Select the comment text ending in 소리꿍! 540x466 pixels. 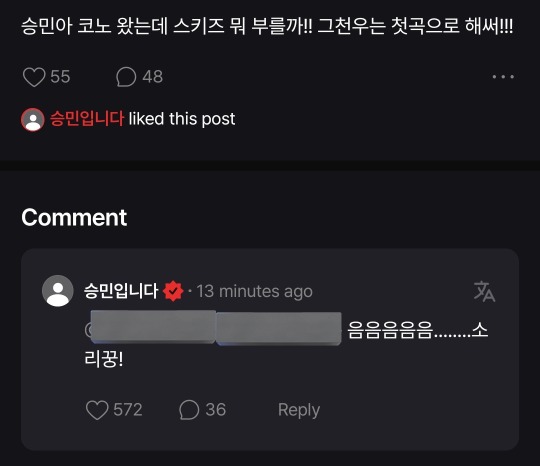click(286, 344)
